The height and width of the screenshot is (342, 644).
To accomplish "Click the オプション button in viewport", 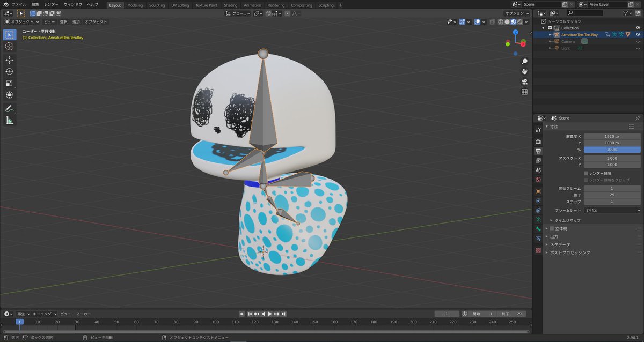I will 516,13.
